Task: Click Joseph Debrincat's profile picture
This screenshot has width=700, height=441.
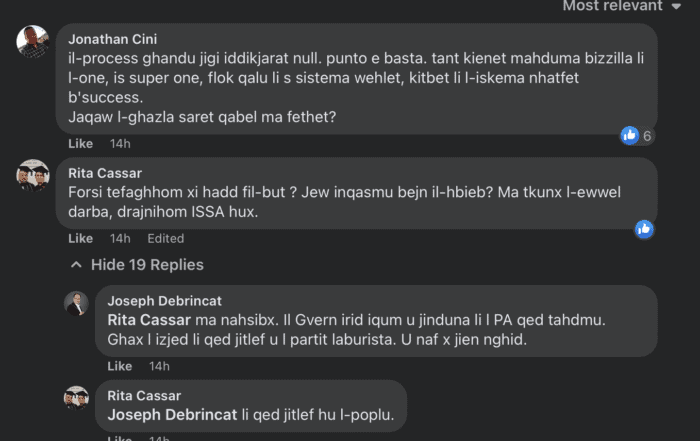Action: (77, 303)
